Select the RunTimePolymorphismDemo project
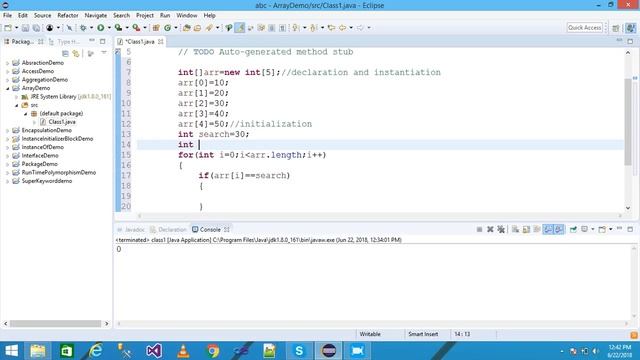640x360 pixels. click(58, 173)
